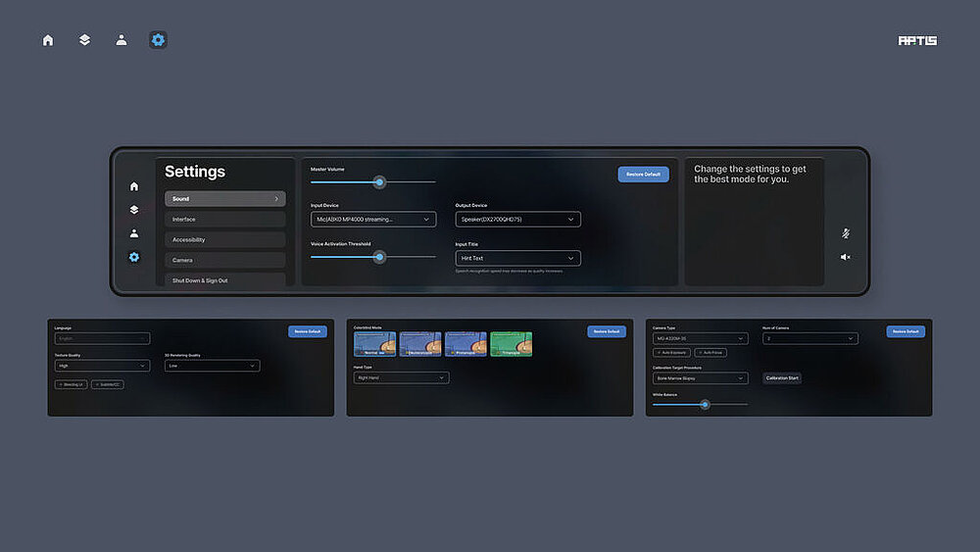Mute the microphone with the mic-off icon

coord(845,233)
